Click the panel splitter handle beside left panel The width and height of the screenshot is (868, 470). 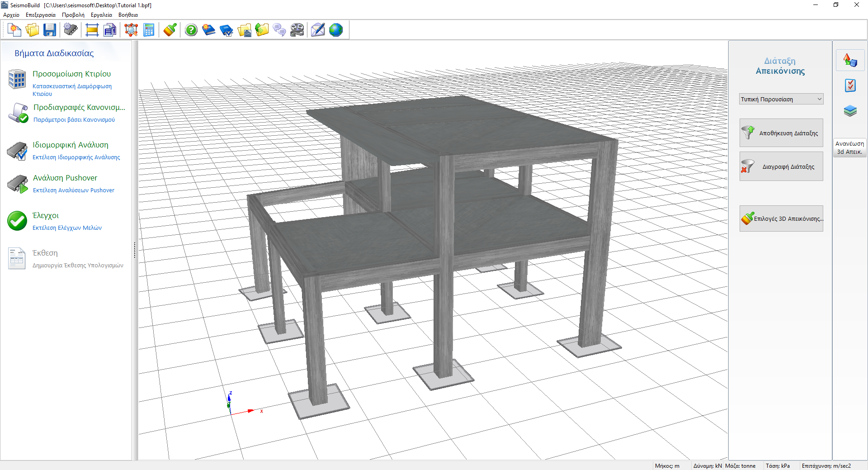click(x=135, y=250)
